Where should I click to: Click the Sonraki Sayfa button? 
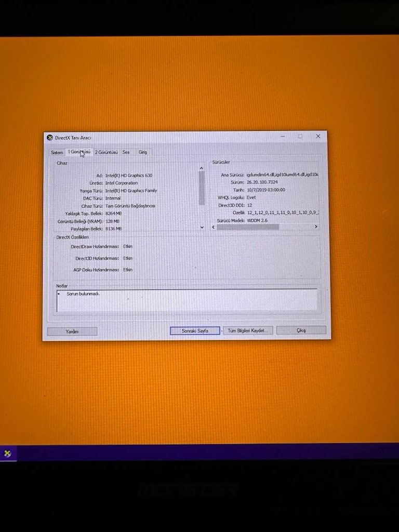(x=195, y=331)
